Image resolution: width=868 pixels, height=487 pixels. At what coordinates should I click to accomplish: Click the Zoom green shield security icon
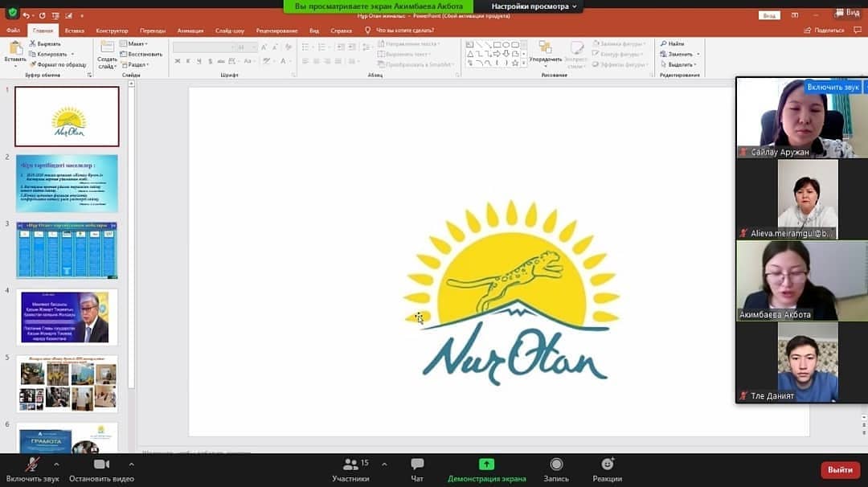click(11, 13)
